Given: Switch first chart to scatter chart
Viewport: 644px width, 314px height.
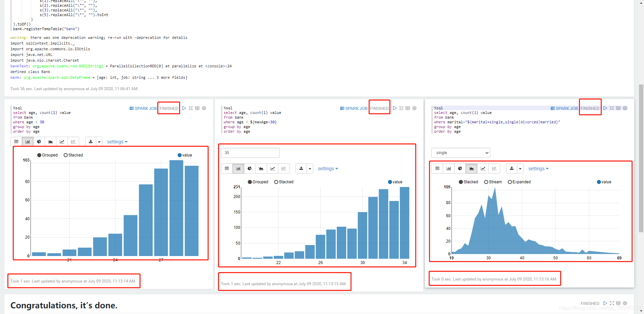Looking at the screenshot, I should (73, 142).
